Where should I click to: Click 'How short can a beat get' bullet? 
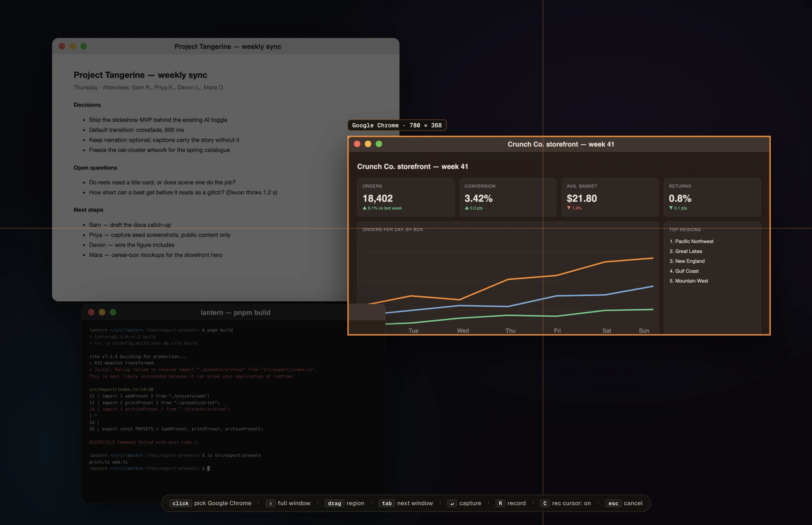coord(183,192)
